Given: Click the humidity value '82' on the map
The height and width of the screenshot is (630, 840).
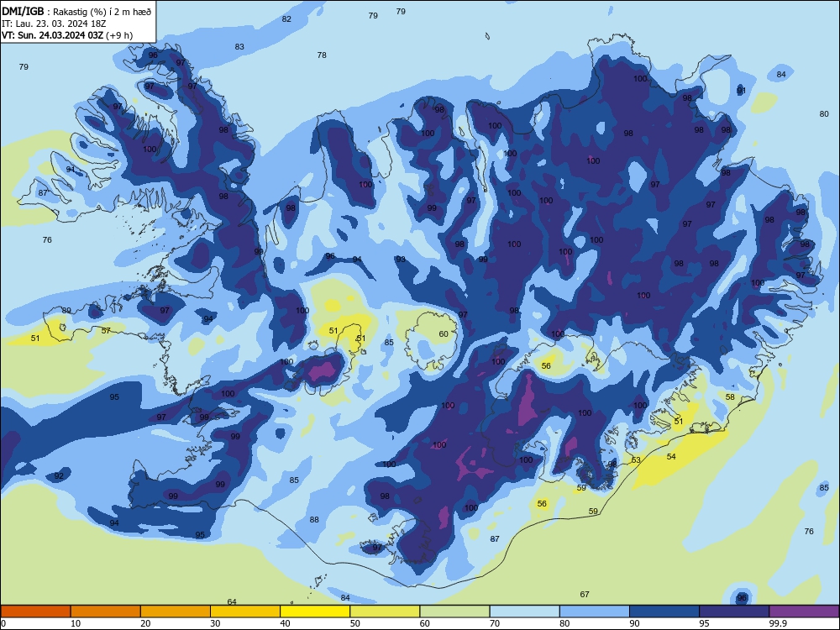Looking at the screenshot, I should coord(286,19).
